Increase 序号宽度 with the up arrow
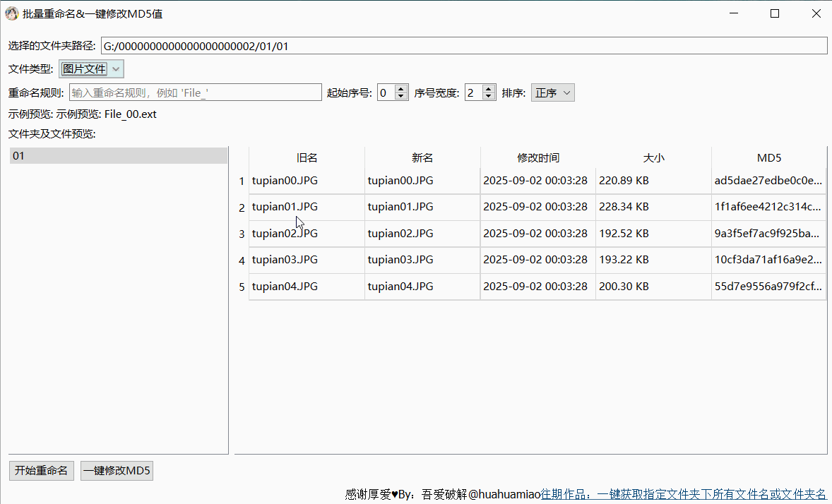This screenshot has height=504, width=832. 489,88
